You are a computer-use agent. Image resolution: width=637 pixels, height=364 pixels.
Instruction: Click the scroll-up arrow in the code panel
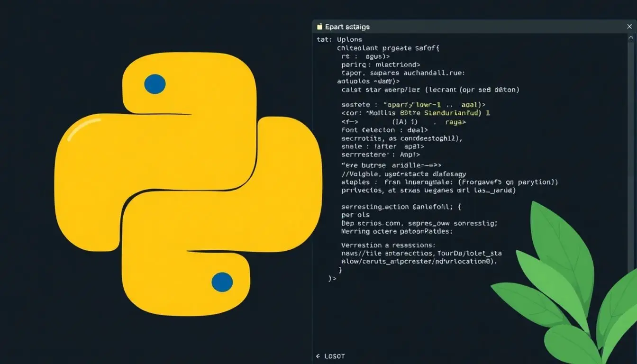[x=630, y=38]
